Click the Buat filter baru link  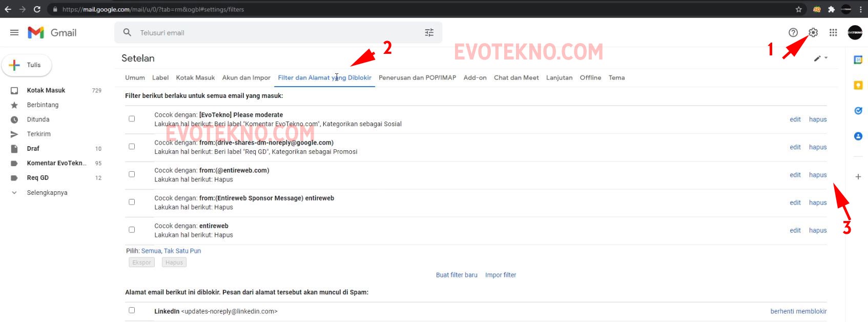pos(457,275)
